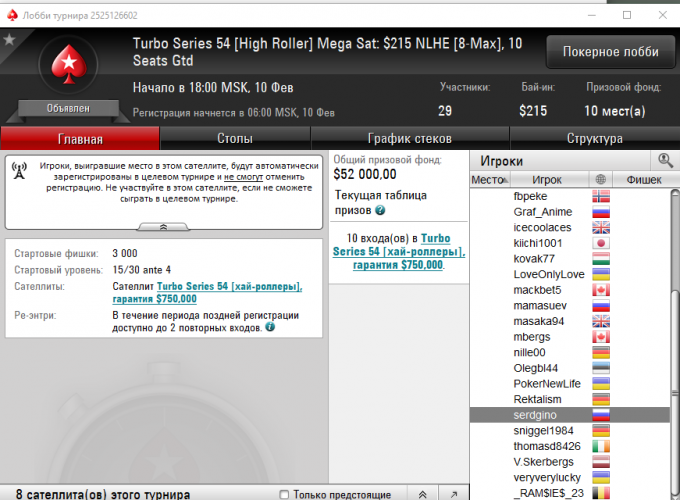Screen dimensions: 680x500
Task: Select player fbpeke in the list
Action: pos(570,196)
